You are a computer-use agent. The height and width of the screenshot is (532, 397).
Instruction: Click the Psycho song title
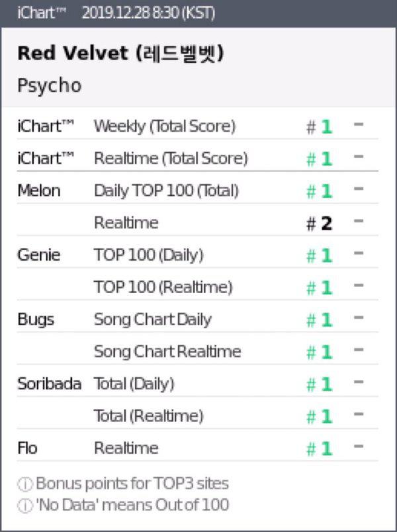pyautogui.click(x=50, y=85)
